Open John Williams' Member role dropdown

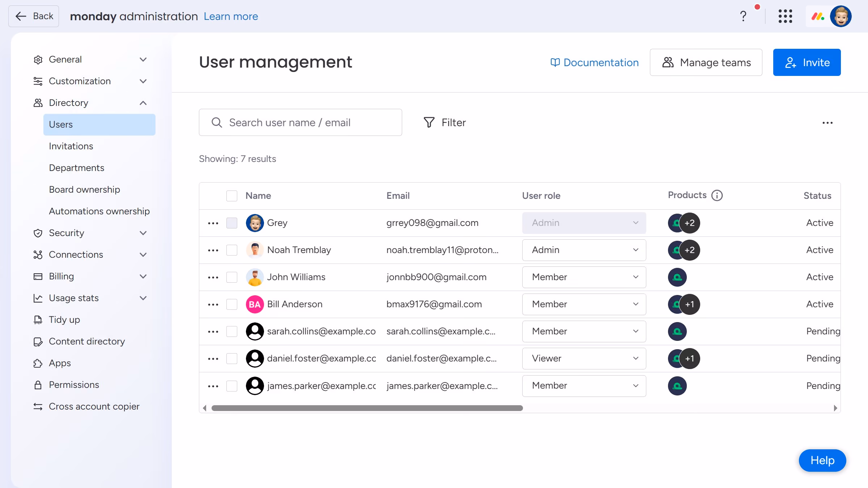(584, 277)
